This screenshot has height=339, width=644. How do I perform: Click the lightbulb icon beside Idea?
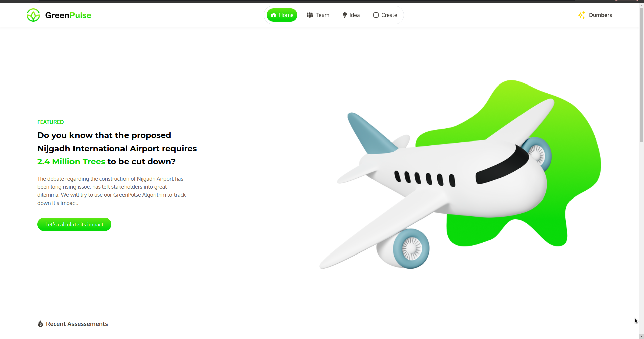[x=344, y=15]
